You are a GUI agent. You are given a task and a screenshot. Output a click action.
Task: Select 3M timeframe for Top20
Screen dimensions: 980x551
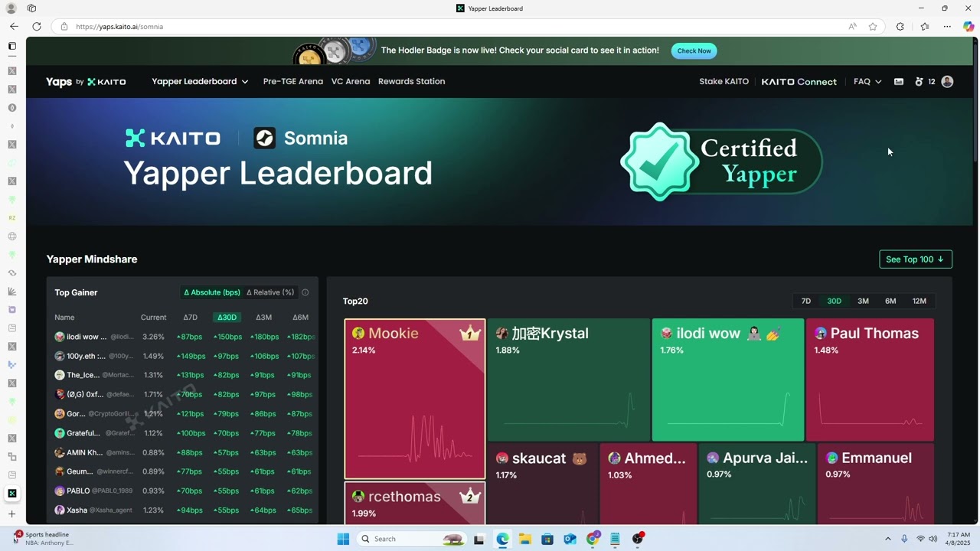(863, 301)
